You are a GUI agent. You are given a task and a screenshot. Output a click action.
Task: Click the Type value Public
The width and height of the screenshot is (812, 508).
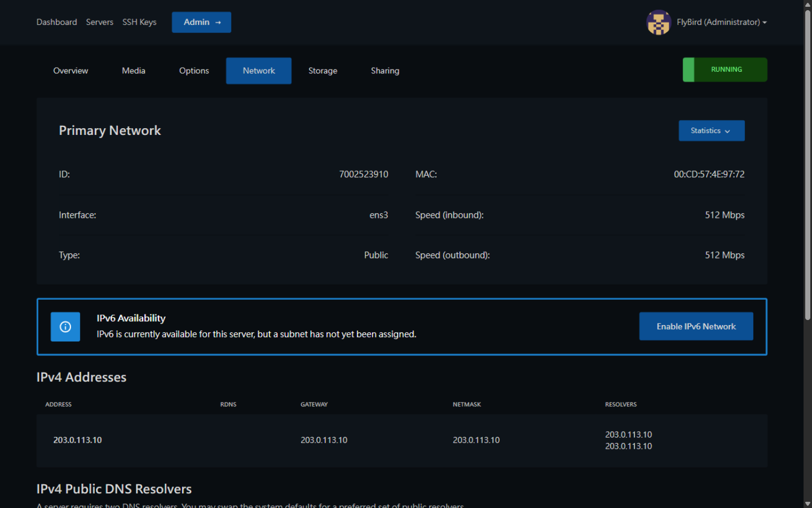[376, 255]
